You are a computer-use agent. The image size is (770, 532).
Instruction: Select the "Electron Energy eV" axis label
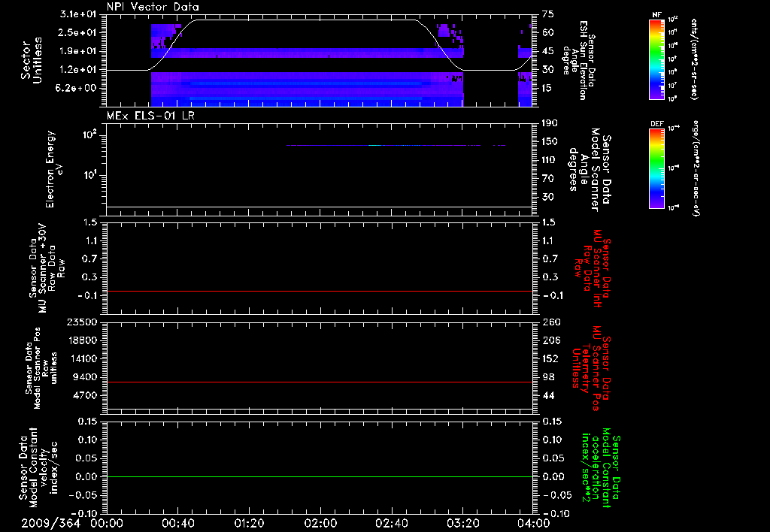pyautogui.click(x=54, y=169)
